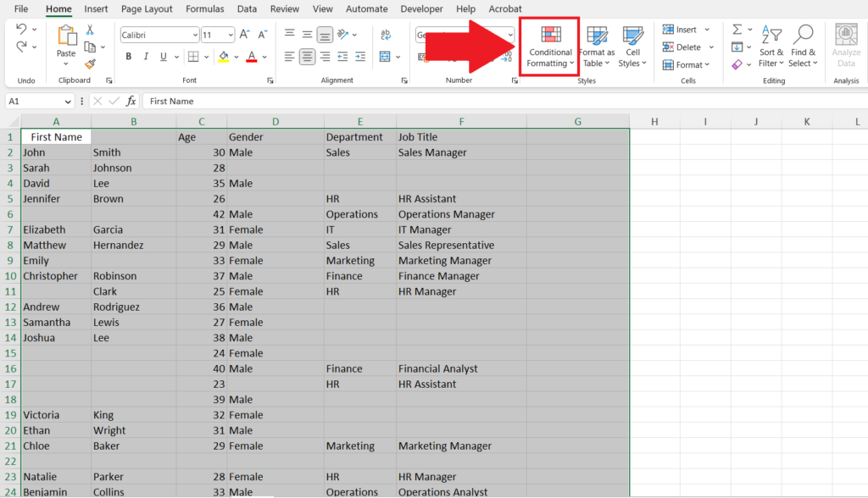This screenshot has width=868, height=498.
Task: Set Middle Align for cells
Action: pos(307,35)
